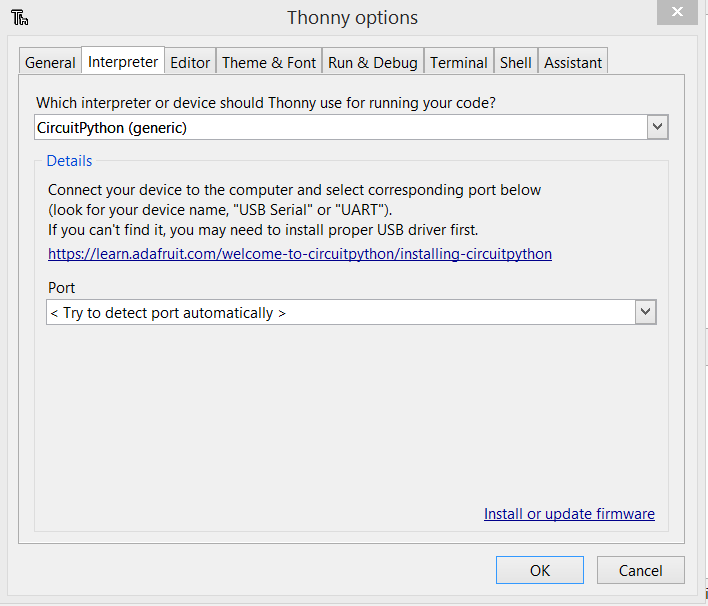Screen dimensions: 708x606
Task: Switch to the General tab
Action: point(50,62)
